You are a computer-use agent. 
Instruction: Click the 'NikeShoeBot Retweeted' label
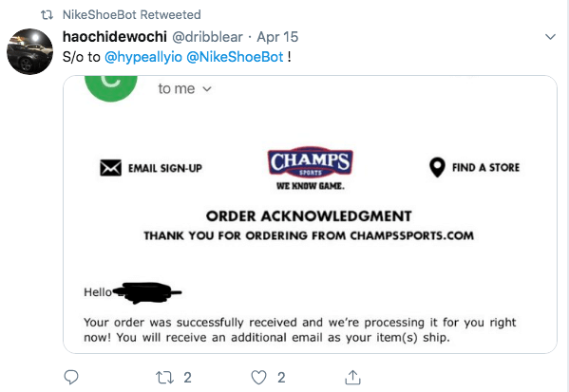tap(132, 15)
